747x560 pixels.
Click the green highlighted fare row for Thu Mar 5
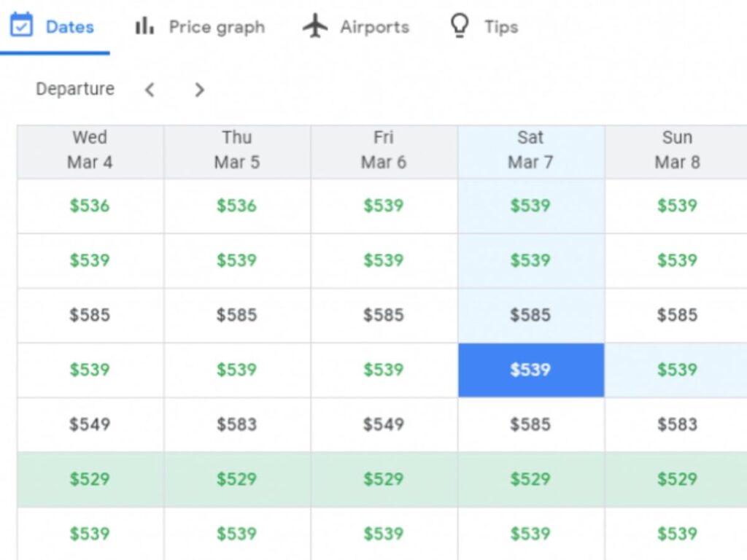click(236, 479)
